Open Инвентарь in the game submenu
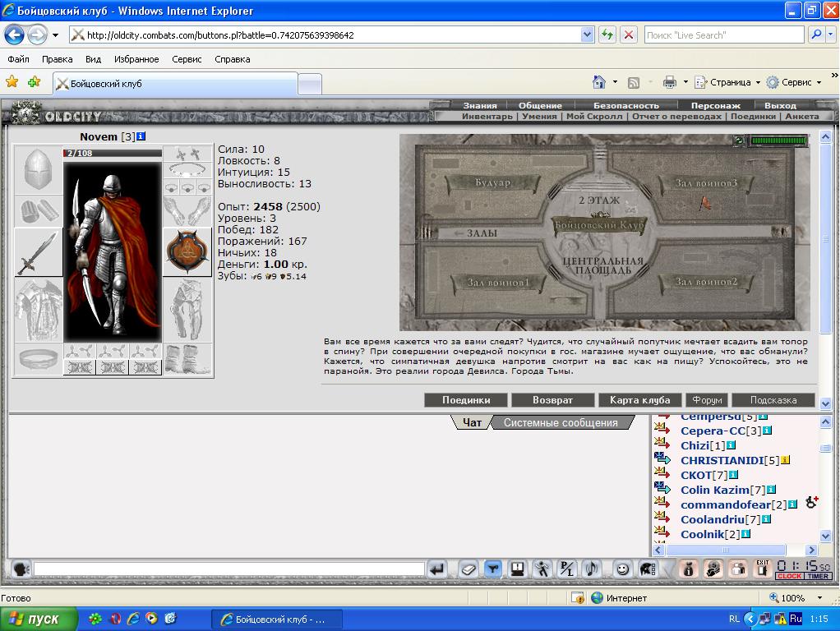 [487, 116]
